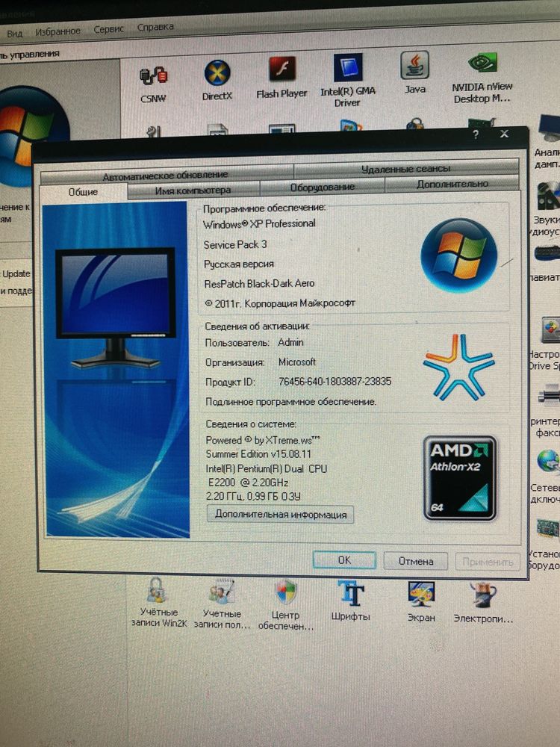Open the Электропитание power icon
560x747 pixels.
[x=483, y=603]
